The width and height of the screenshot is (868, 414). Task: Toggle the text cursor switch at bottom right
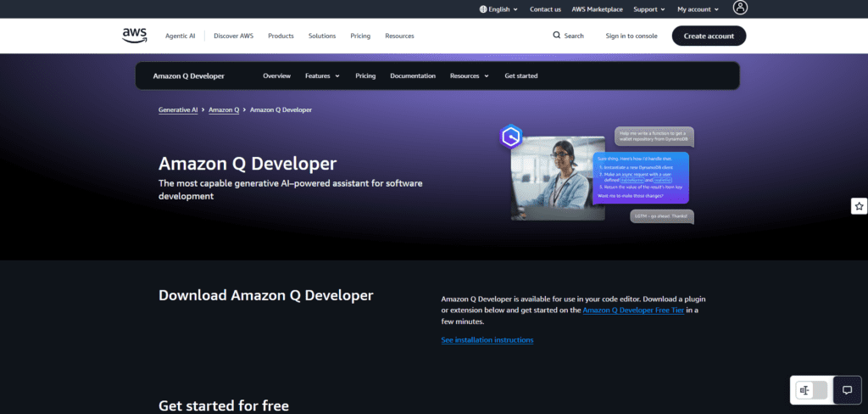pyautogui.click(x=811, y=390)
